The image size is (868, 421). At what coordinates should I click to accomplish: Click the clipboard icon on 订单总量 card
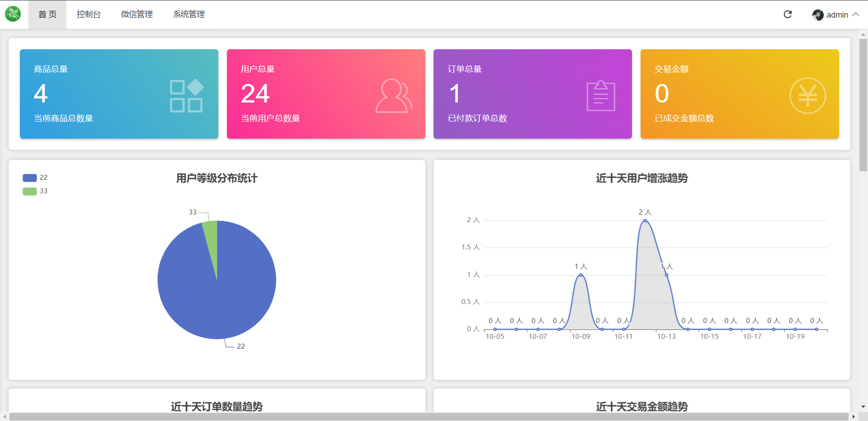click(x=601, y=95)
